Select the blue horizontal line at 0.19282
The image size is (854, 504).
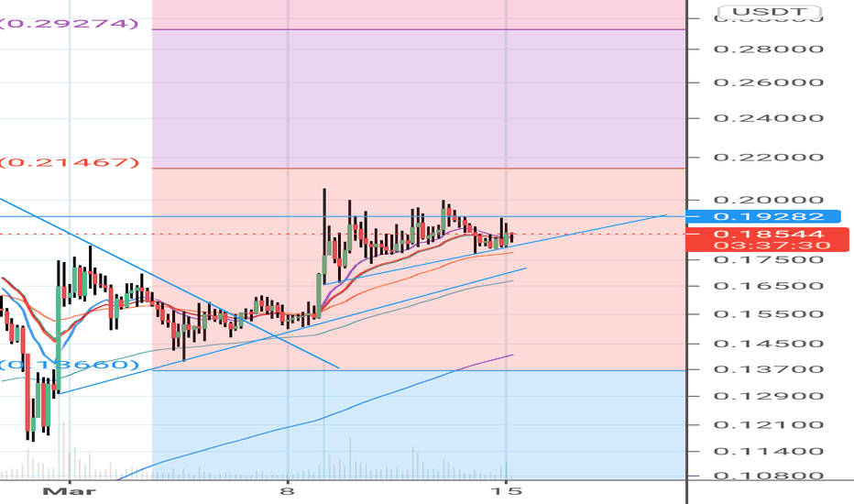tap(343, 216)
